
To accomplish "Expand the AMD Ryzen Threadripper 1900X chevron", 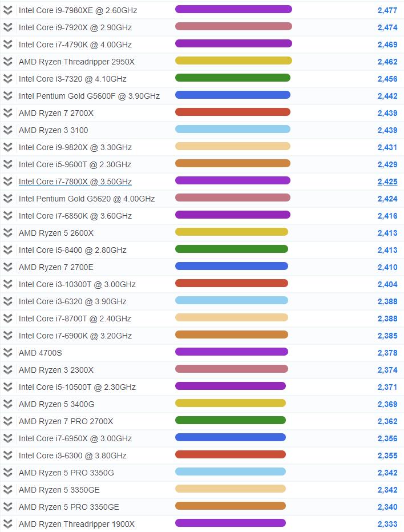I will pyautogui.click(x=8, y=524).
